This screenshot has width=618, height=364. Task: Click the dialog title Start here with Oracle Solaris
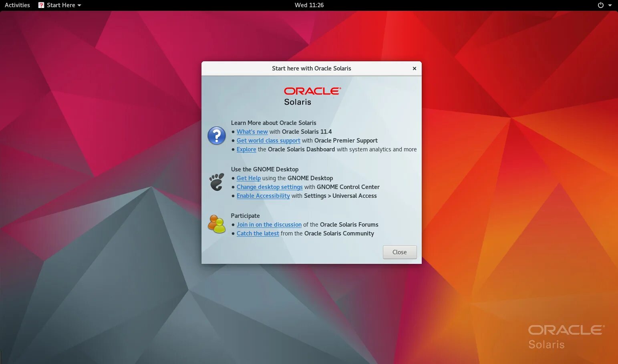coord(311,68)
